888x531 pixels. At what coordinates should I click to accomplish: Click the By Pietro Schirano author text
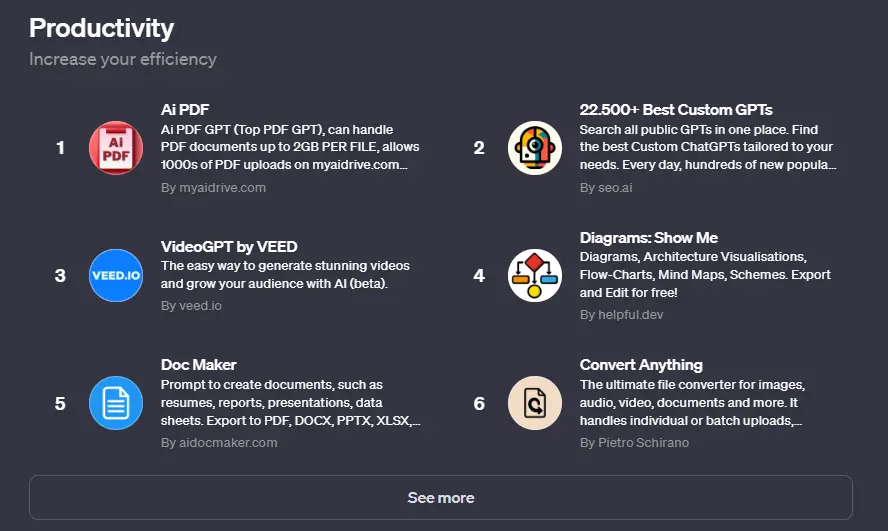click(x=634, y=443)
